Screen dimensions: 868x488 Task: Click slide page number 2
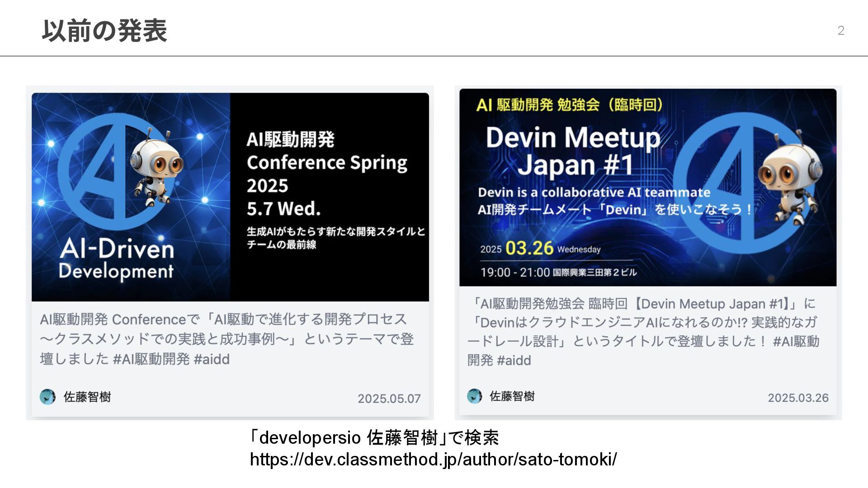(x=840, y=31)
